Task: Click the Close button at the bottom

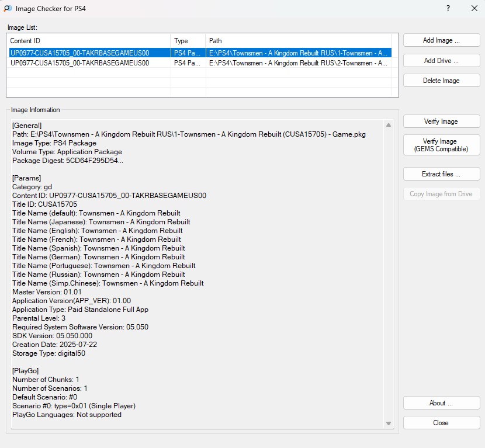Action: click(441, 423)
